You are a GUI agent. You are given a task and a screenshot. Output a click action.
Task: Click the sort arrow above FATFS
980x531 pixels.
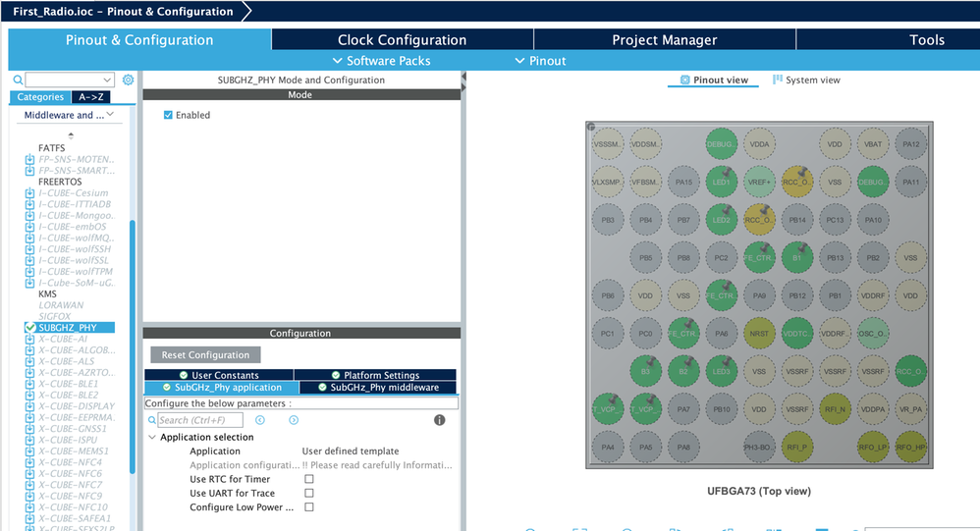click(71, 135)
